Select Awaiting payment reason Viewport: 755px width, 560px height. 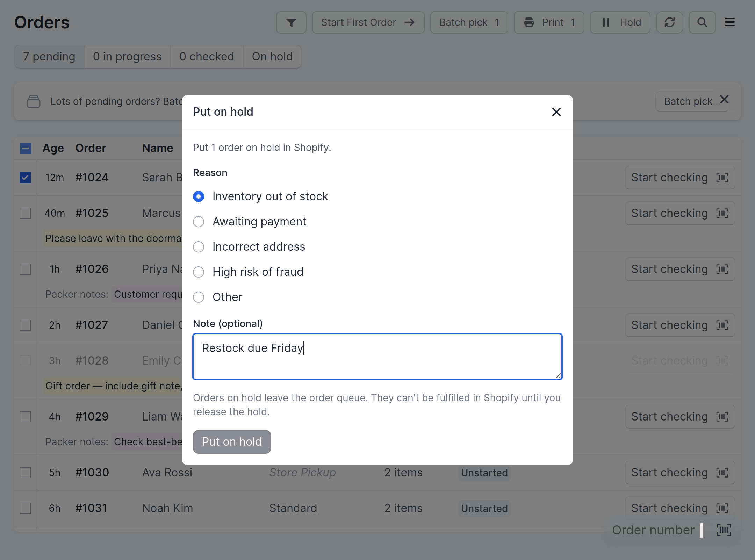click(x=199, y=222)
